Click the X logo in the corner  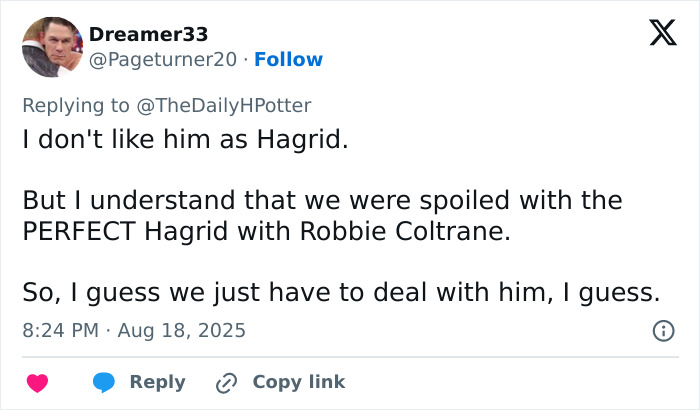tap(656, 36)
